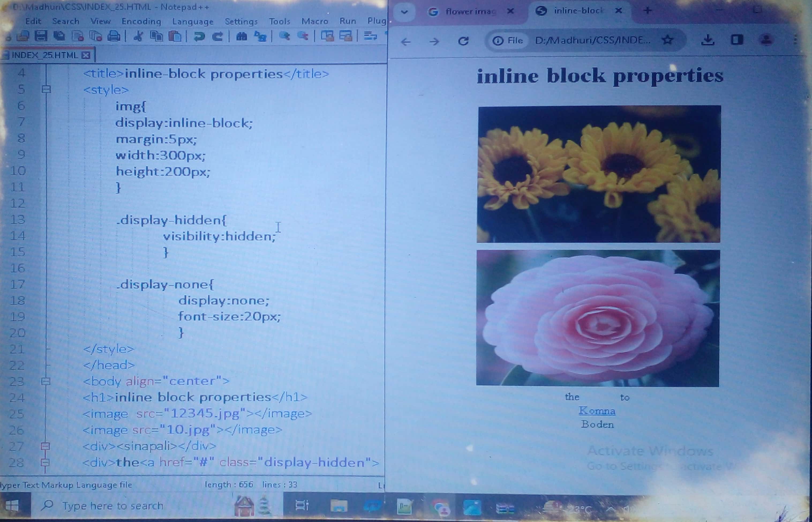Click the Redo arrow icon
The width and height of the screenshot is (812, 522).
click(217, 36)
